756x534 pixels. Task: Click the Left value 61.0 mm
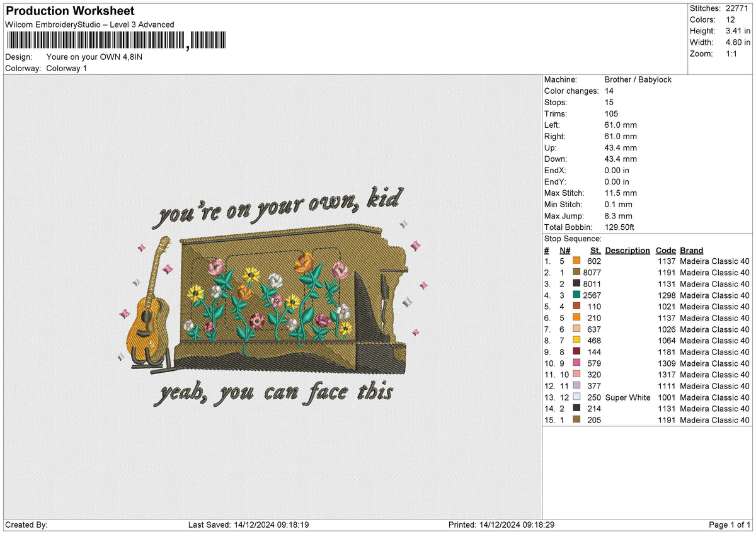click(621, 125)
